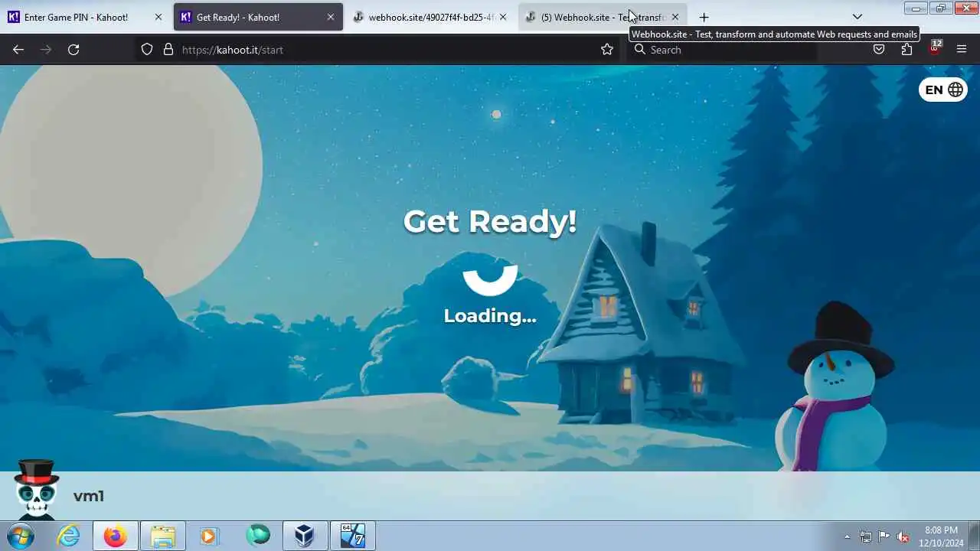Open Windows Explorer folder in taskbar
Screen dimensions: 980x551
162,536
